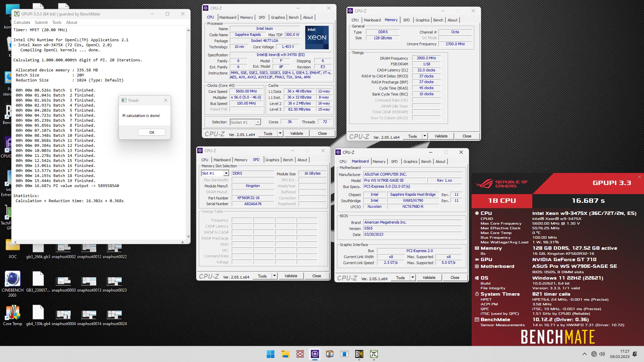Open Windows Start menu on taskbar
This screenshot has width=644, height=362.
[x=270, y=354]
